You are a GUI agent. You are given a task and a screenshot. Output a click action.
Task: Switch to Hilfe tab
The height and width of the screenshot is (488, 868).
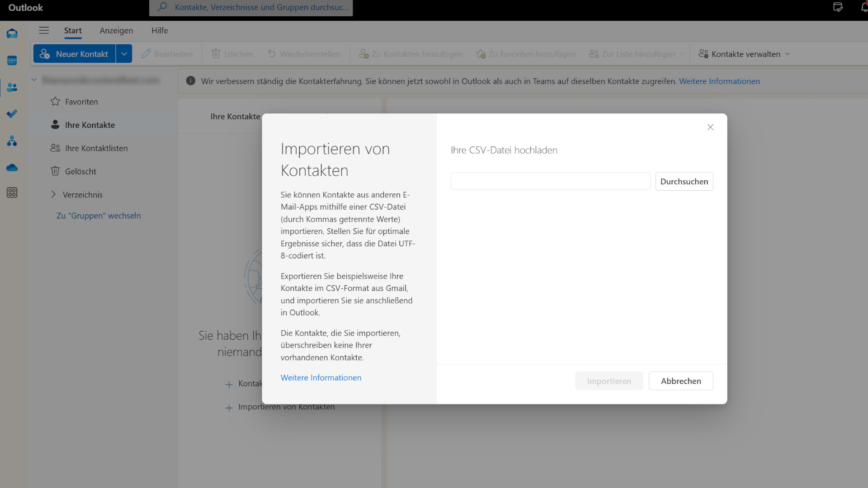pos(160,30)
